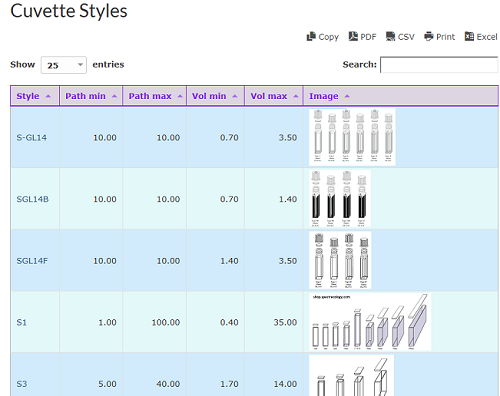Image resolution: width=500 pixels, height=396 pixels.
Task: Open the S1 style link
Action: point(22,322)
